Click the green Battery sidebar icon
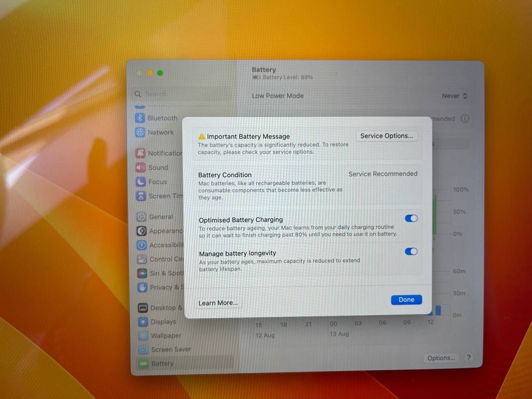This screenshot has height=399, width=532. pyautogui.click(x=144, y=364)
